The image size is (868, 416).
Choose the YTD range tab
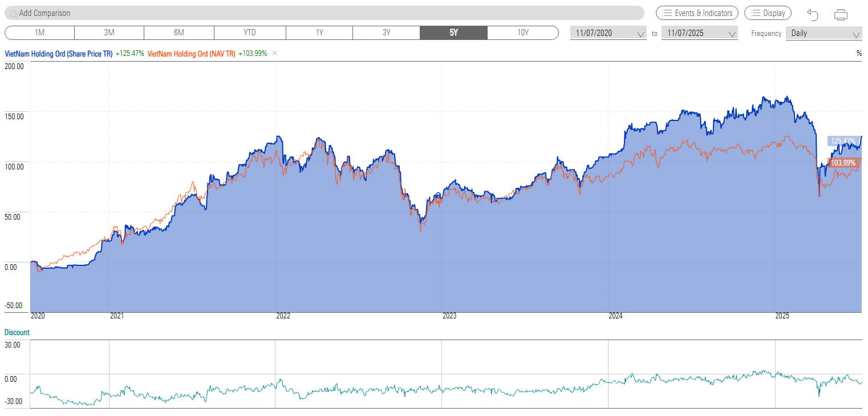250,33
